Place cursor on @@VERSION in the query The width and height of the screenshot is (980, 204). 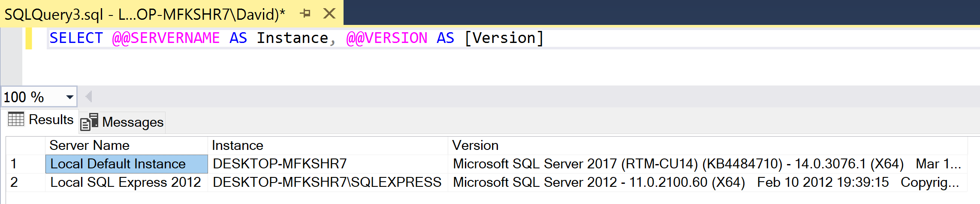386,38
